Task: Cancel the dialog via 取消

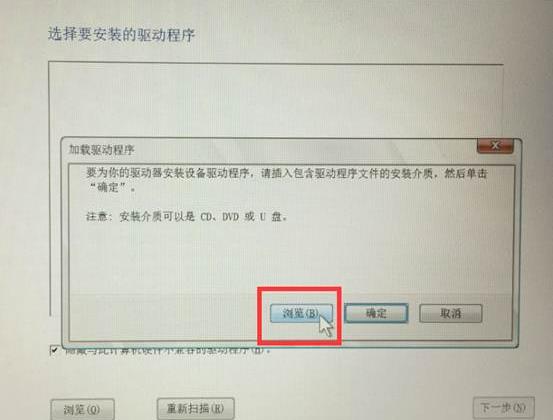Action: pos(450,313)
